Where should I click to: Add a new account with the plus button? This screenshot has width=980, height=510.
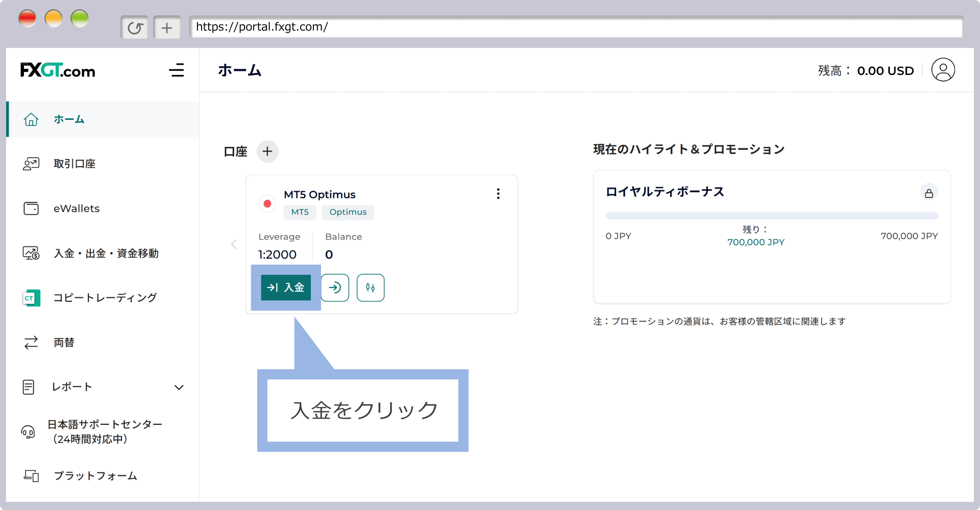[267, 151]
